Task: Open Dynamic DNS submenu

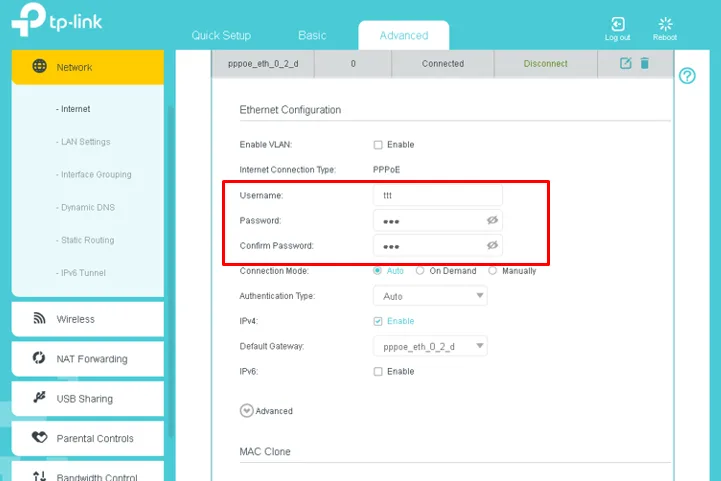Action: tap(86, 207)
